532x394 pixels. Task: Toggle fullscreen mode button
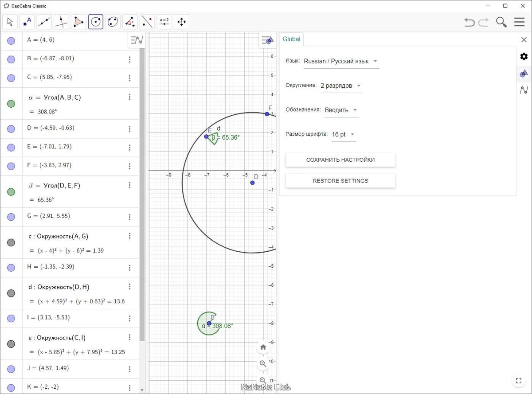[518, 380]
